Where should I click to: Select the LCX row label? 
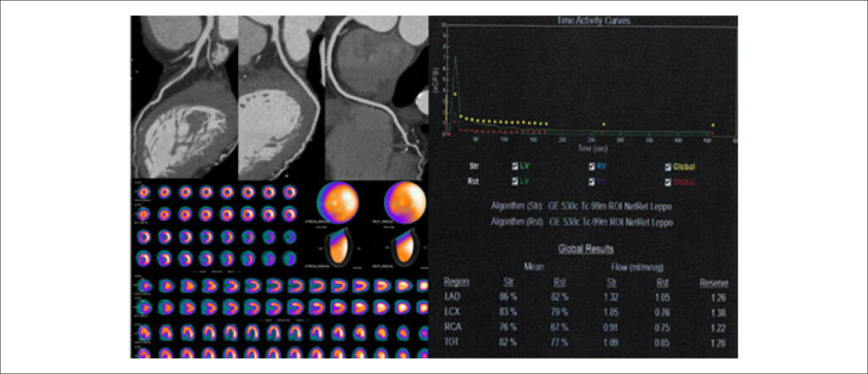pos(453,312)
